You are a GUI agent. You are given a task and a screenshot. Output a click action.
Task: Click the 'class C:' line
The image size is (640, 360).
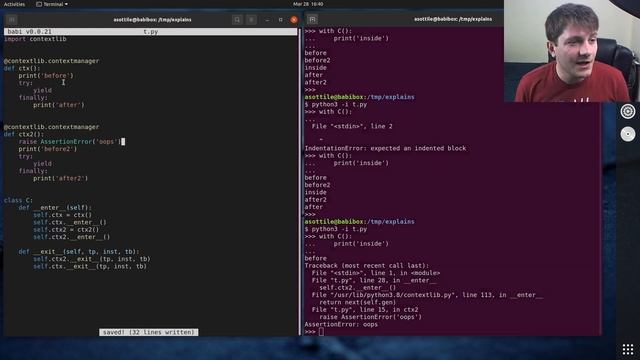[19, 200]
